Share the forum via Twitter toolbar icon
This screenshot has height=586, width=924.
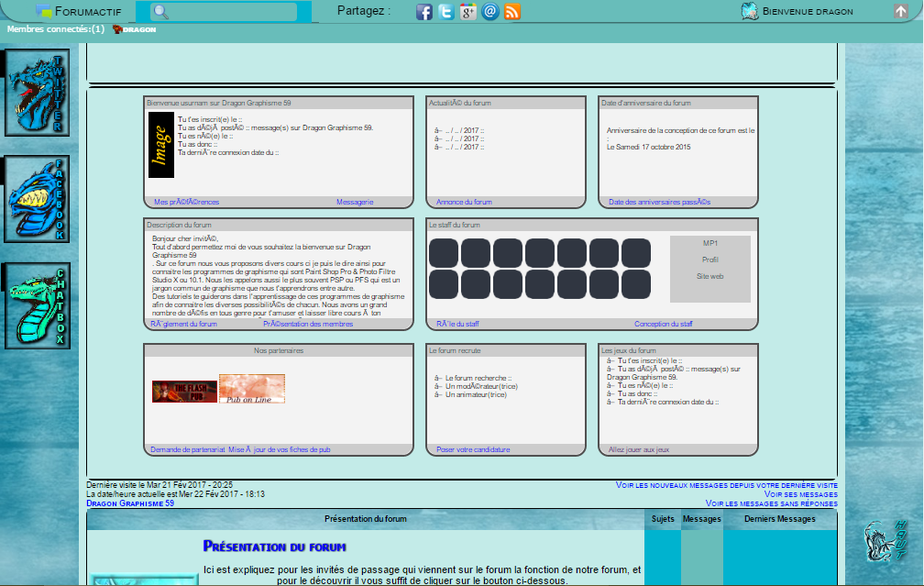[x=446, y=12]
